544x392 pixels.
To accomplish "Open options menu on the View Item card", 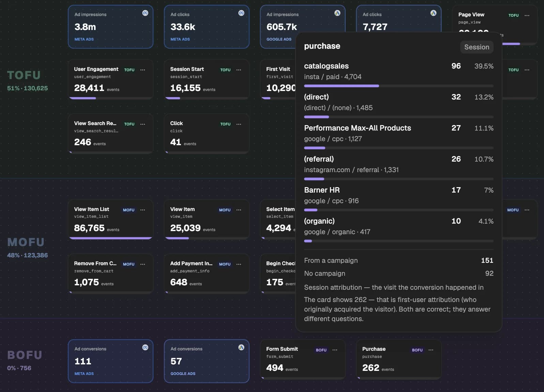I will tap(239, 210).
